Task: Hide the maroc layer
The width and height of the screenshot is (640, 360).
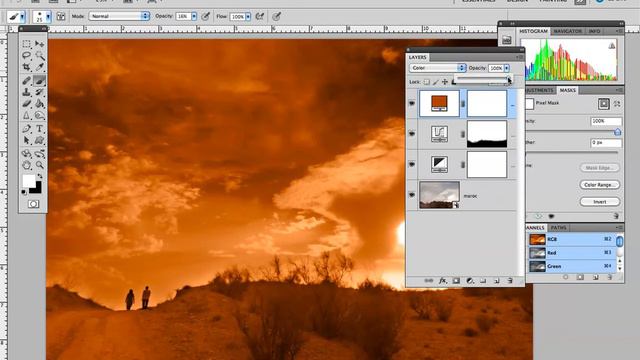Action: coord(412,195)
